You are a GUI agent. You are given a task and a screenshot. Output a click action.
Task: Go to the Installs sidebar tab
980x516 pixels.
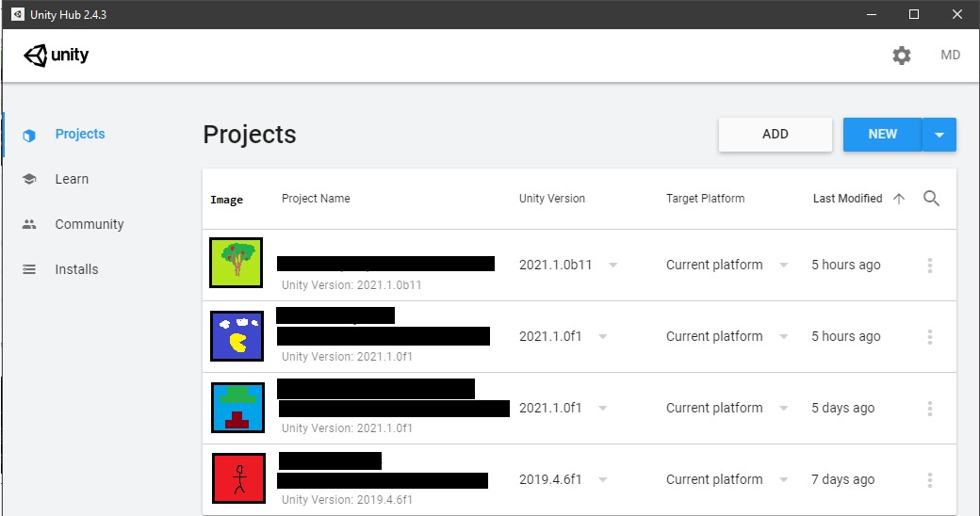pos(76,269)
